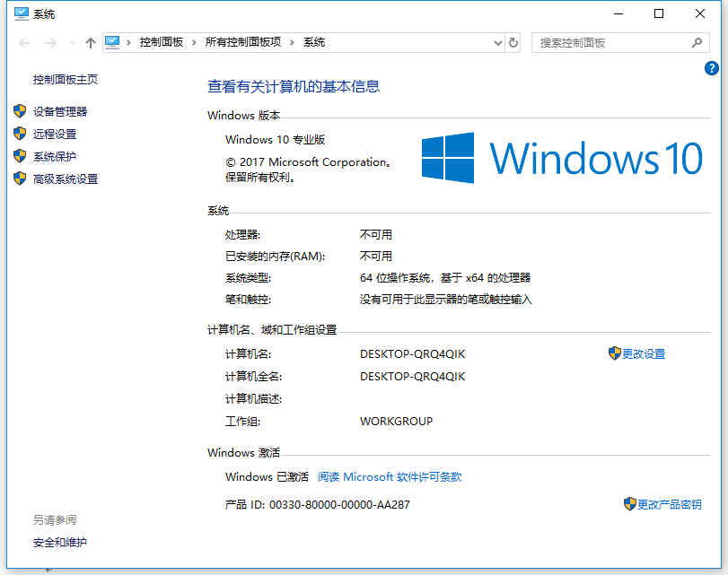The width and height of the screenshot is (728, 575).
Task: Click the 查看有关计算机的基本信息 heading
Action: (x=294, y=86)
